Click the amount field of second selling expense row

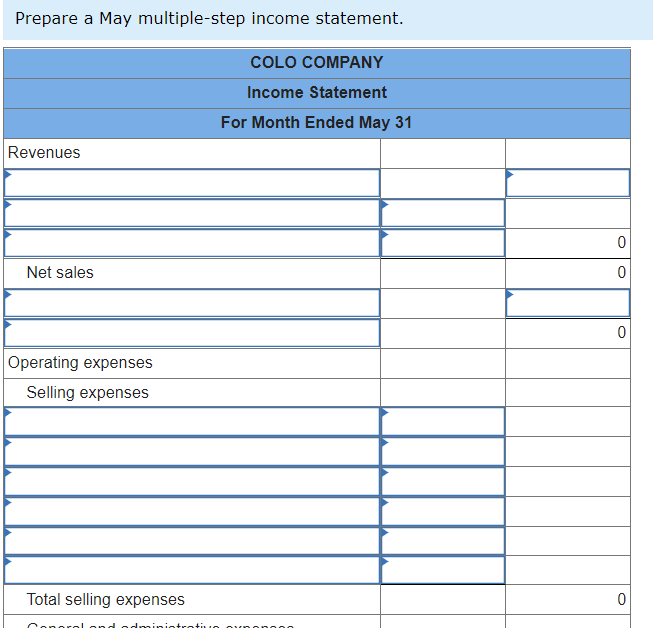click(443, 451)
